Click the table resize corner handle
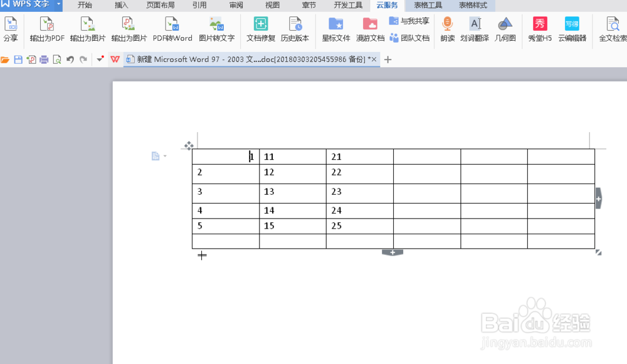 [598, 252]
